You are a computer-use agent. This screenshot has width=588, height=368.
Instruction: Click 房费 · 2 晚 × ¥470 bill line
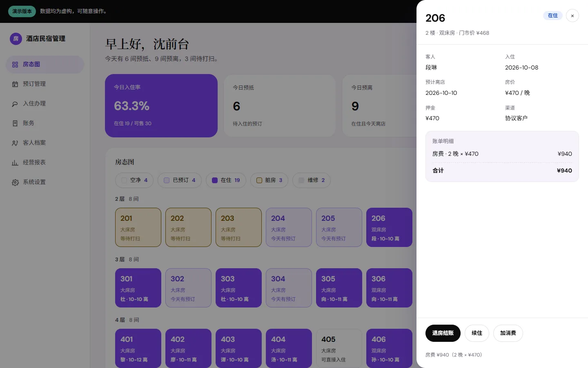tap(502, 154)
